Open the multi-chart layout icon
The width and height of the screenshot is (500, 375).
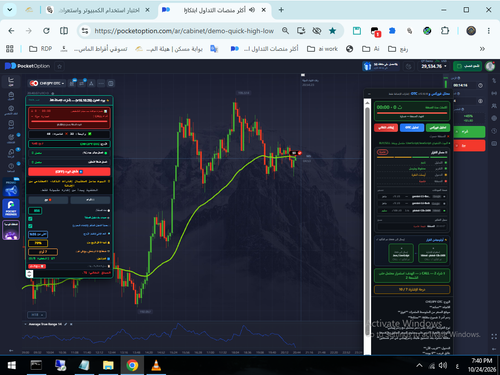(x=111, y=83)
